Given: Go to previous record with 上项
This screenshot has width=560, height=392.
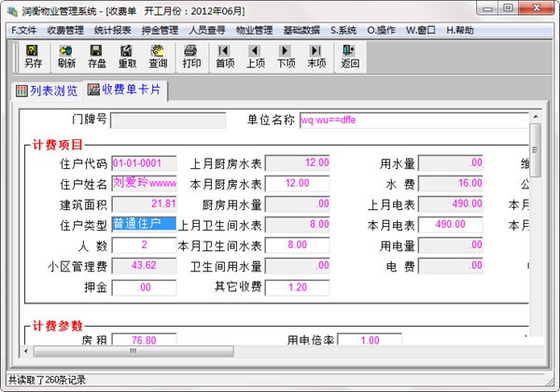Looking at the screenshot, I should coord(256,57).
